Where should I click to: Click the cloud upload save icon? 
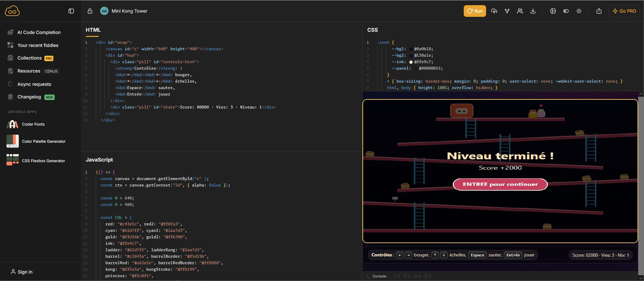click(x=494, y=11)
